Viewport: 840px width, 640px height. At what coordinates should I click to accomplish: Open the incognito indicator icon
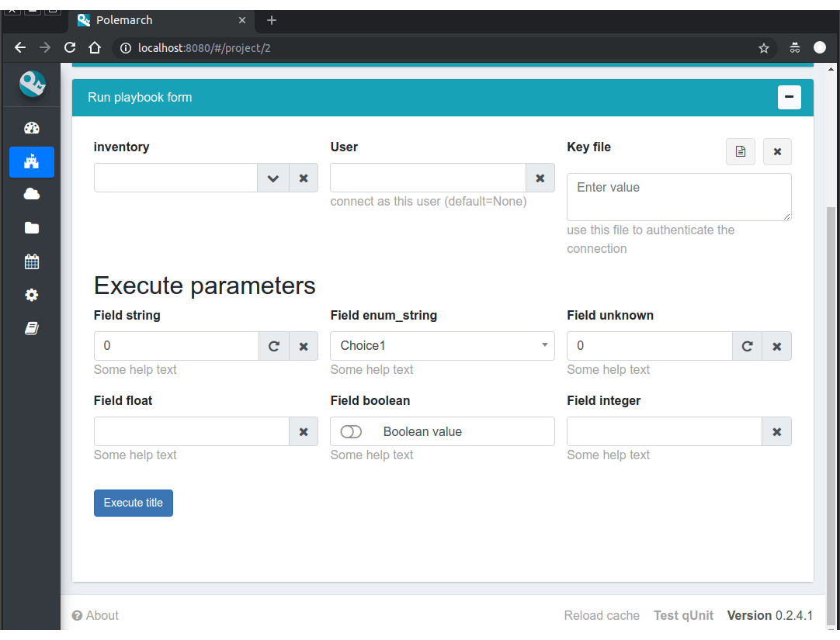[795, 48]
